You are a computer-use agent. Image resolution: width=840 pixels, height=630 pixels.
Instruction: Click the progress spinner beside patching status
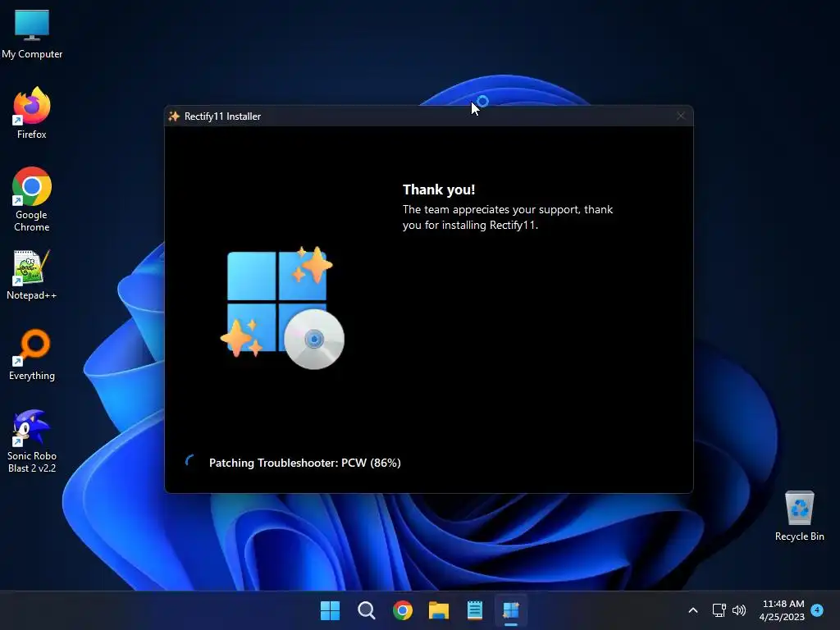point(190,461)
